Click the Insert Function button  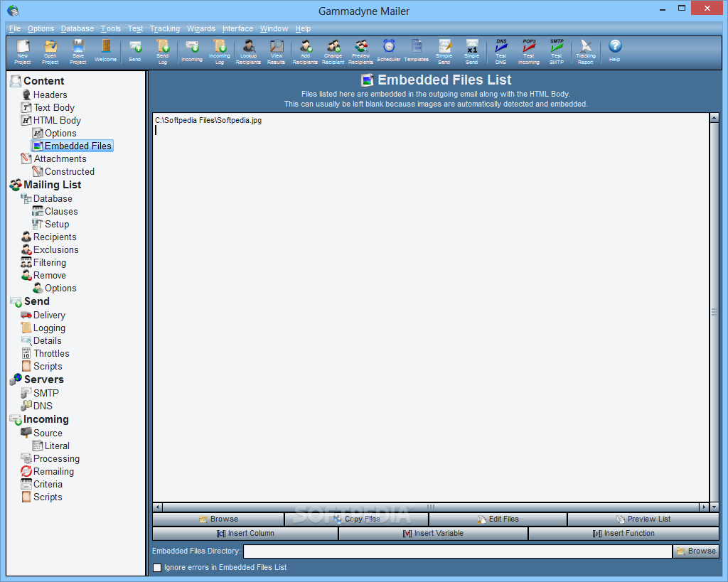623,533
